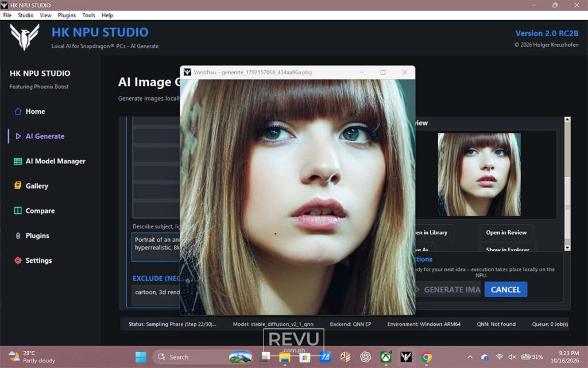
Task: Click the battery 91% indicator
Action: click(x=532, y=357)
